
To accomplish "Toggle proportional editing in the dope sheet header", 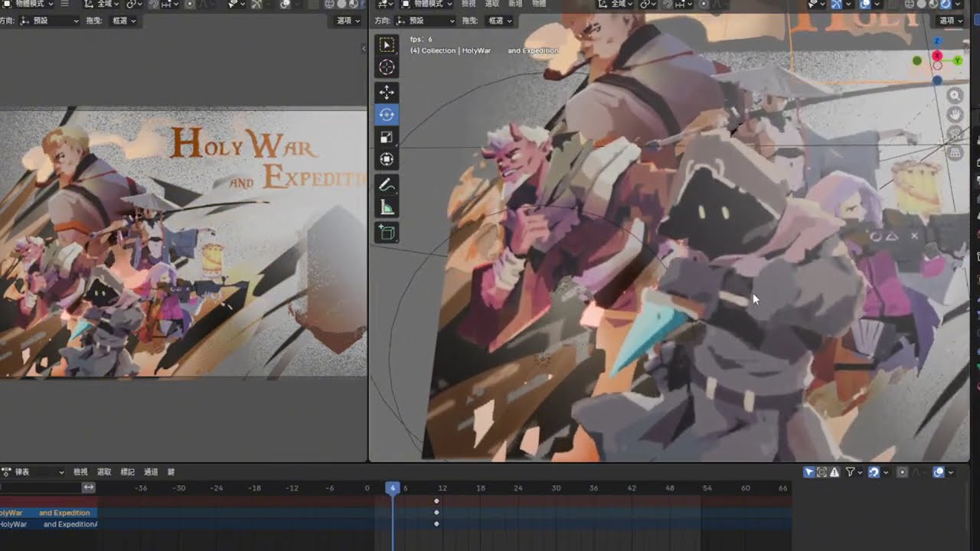I will pos(903,472).
